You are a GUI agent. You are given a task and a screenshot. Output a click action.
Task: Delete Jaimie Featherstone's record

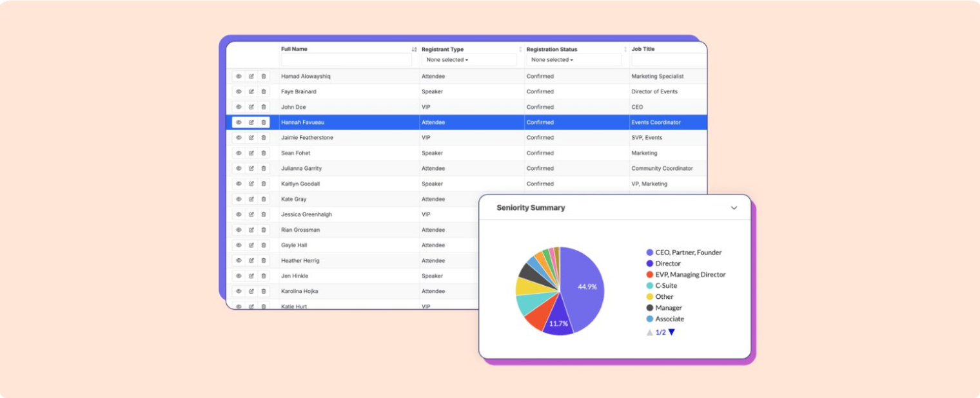(263, 137)
